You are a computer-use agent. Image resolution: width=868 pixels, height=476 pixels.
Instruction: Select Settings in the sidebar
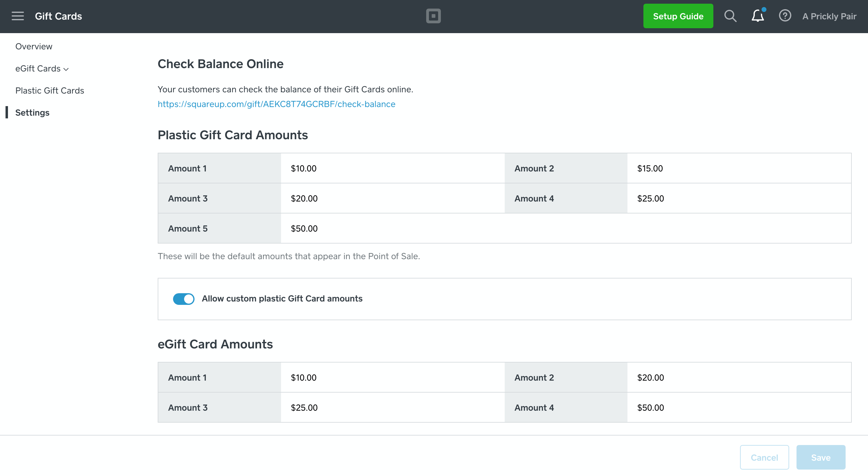tap(32, 113)
